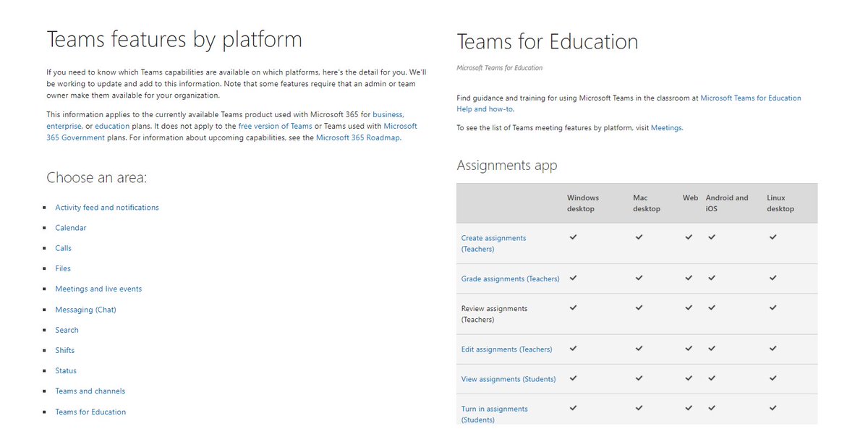The image size is (868, 442).
Task: Click Create assignments Linux desktop checkmark
Action: (773, 237)
